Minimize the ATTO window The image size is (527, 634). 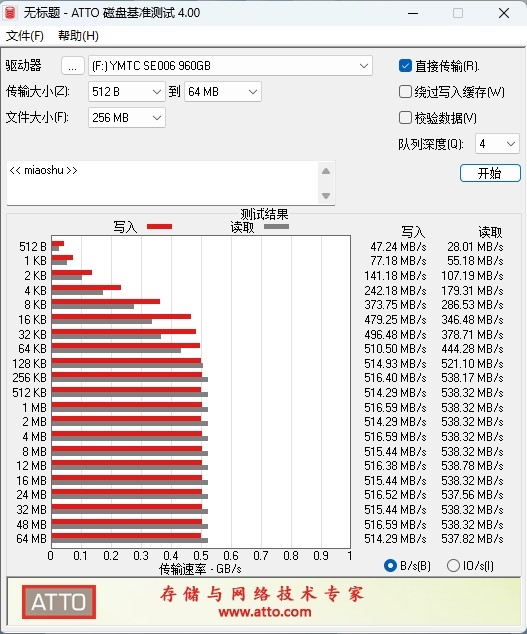413,13
